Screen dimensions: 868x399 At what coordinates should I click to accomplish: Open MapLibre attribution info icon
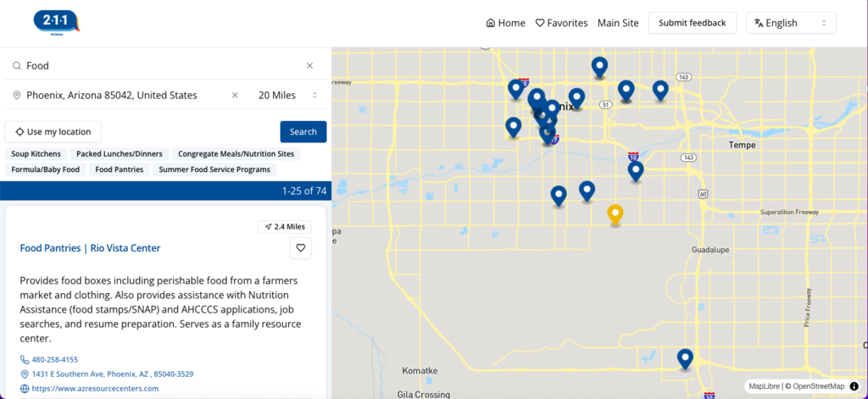click(854, 386)
